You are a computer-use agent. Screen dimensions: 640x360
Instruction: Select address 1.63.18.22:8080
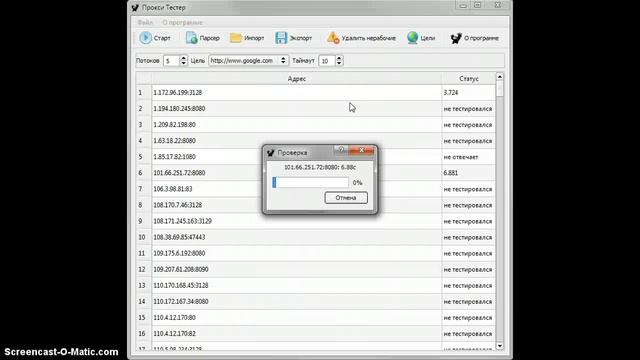coord(174,141)
